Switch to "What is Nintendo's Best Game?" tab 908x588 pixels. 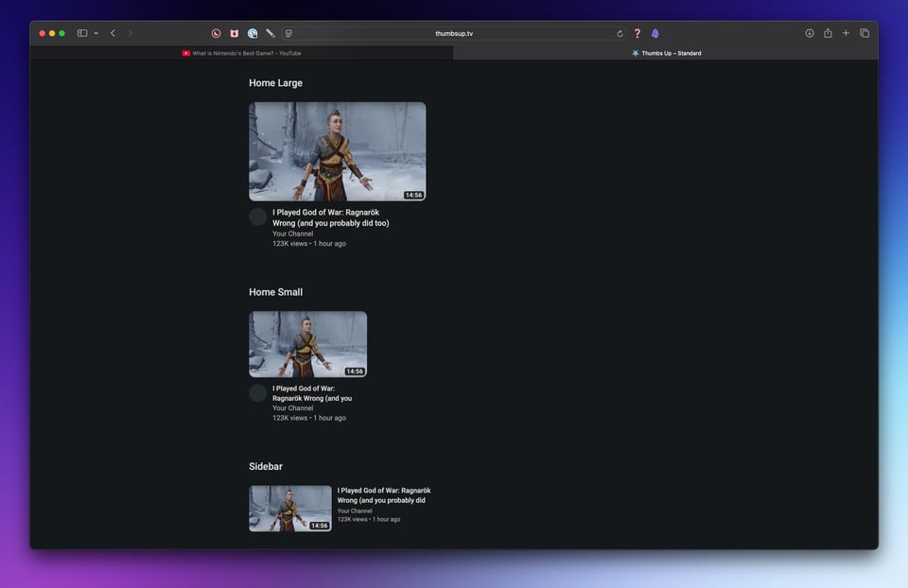point(242,53)
